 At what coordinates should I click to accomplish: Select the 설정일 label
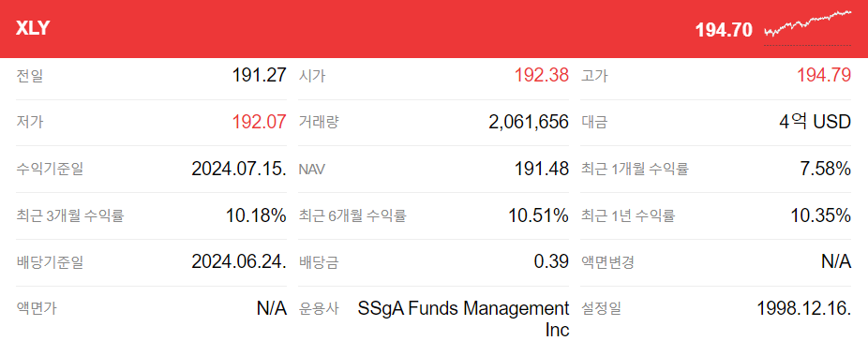[601, 308]
